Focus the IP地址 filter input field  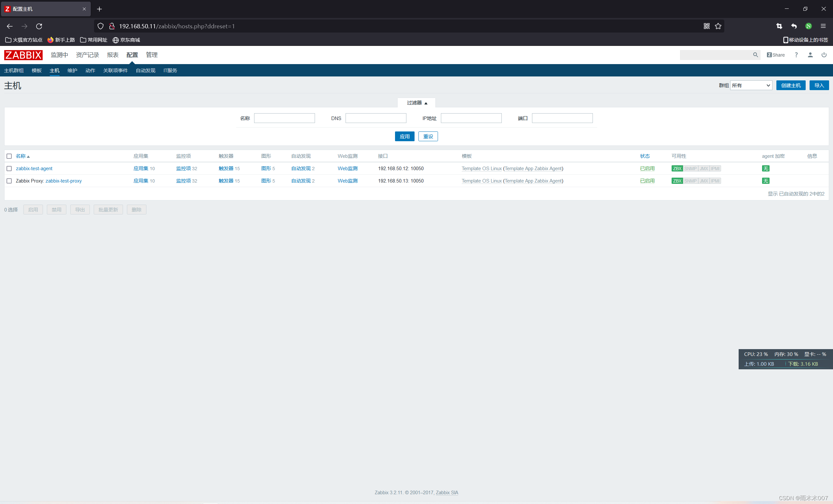pos(471,118)
